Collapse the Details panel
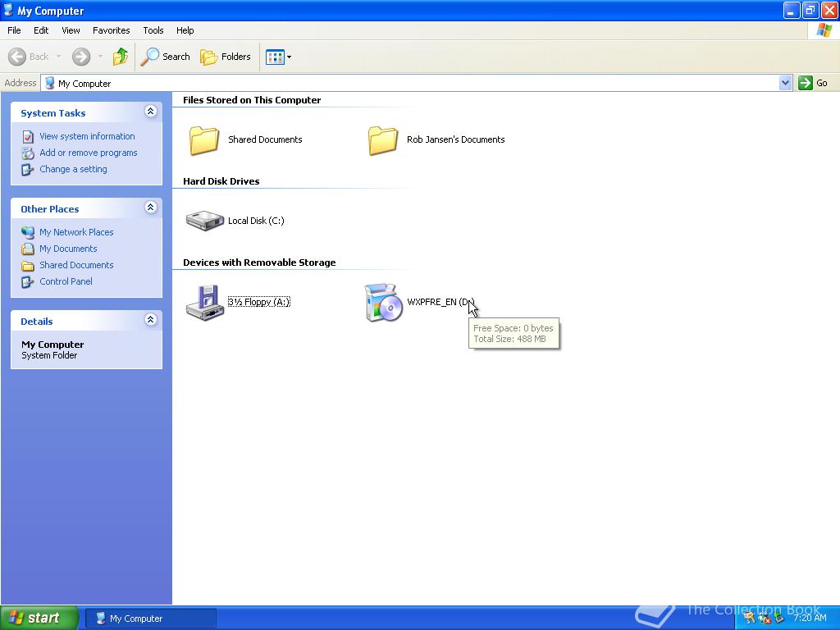 pyautogui.click(x=151, y=320)
